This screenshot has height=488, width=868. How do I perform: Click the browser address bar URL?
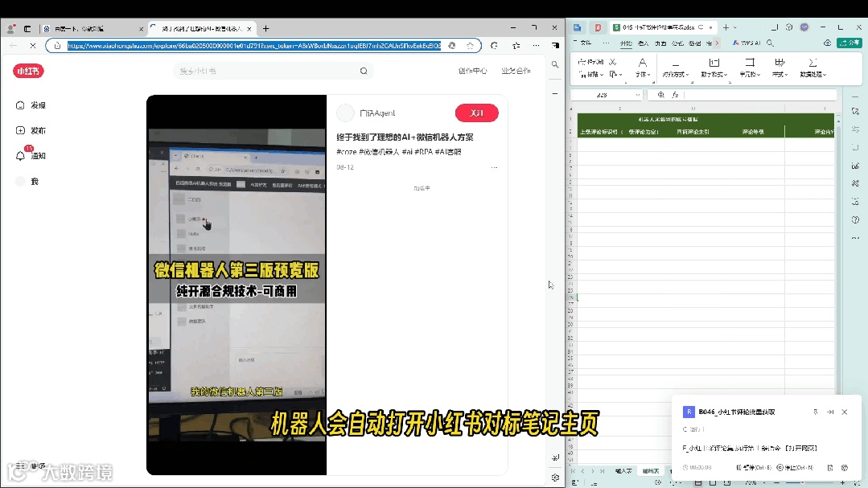(x=254, y=45)
